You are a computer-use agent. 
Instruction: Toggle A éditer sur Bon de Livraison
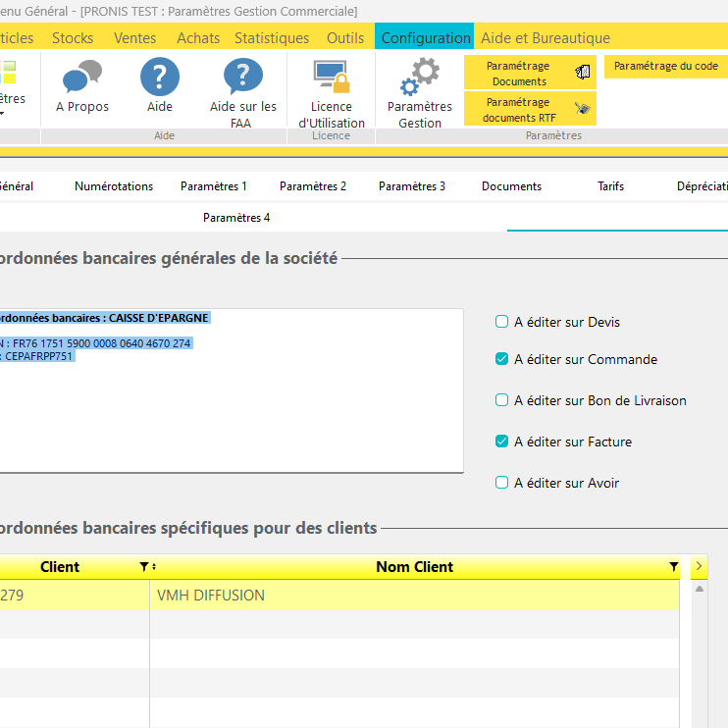pyautogui.click(x=502, y=400)
